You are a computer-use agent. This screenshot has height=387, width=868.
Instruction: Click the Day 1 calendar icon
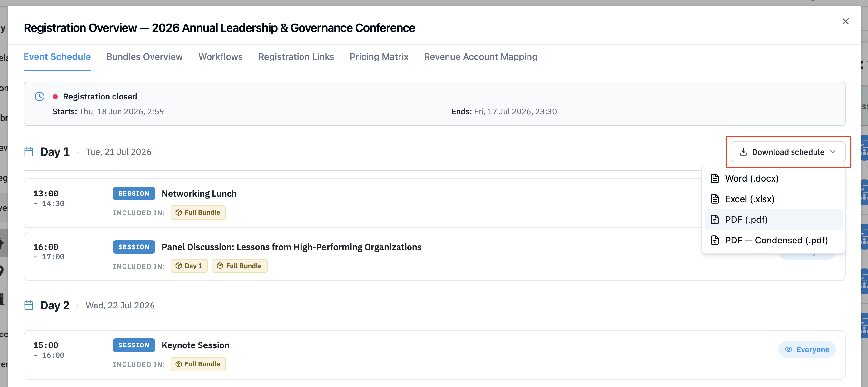29,152
